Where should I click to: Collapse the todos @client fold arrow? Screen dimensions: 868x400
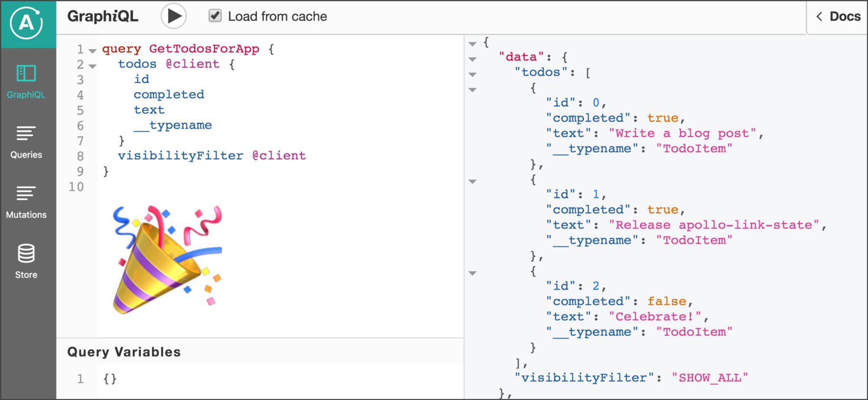(x=92, y=66)
